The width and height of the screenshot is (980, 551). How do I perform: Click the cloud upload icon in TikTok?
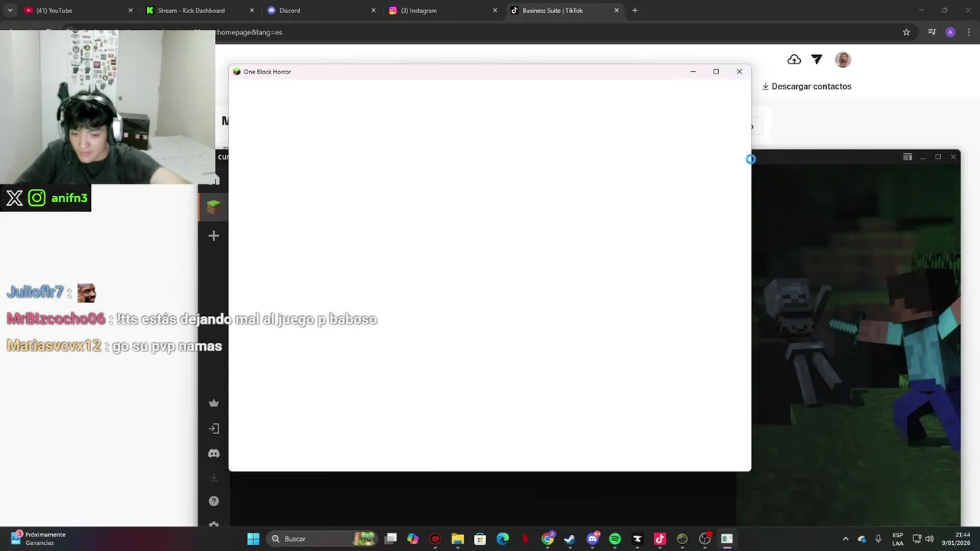[794, 60]
